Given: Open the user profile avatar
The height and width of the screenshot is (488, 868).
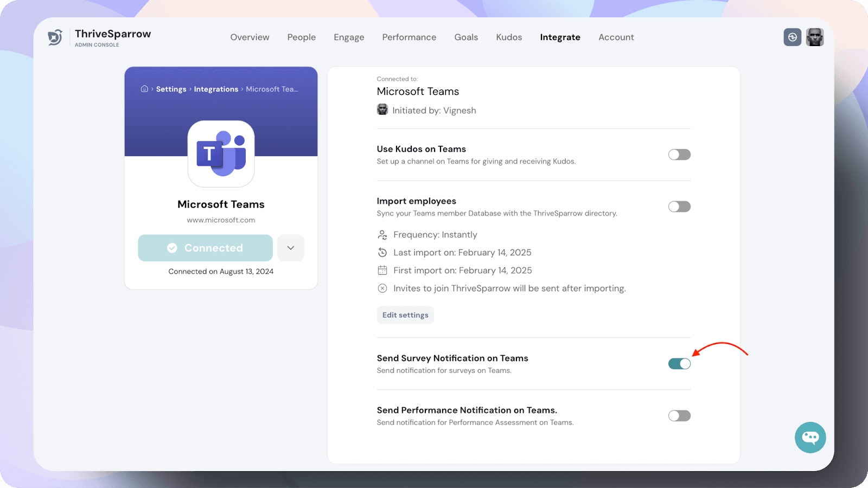Looking at the screenshot, I should (x=814, y=37).
